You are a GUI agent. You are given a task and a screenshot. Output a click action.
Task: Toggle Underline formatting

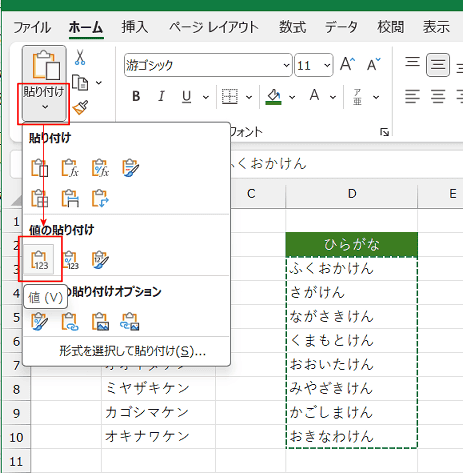(187, 97)
